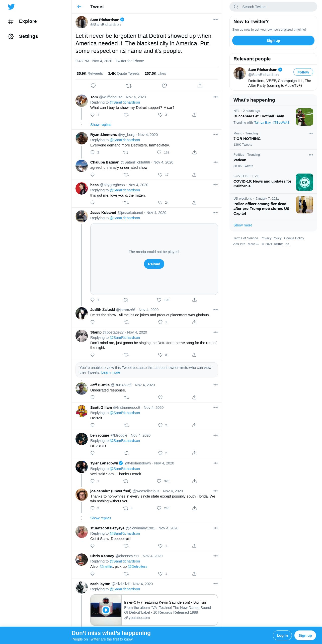Open Buccaneers at Football Team thumbnail
The image size is (322, 644).
pyautogui.click(x=304, y=117)
